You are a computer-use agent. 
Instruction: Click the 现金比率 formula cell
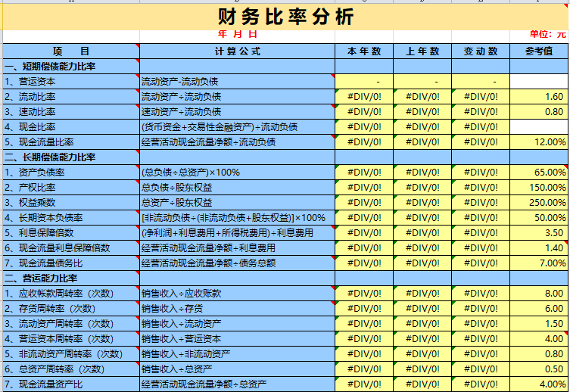pyautogui.click(x=237, y=127)
